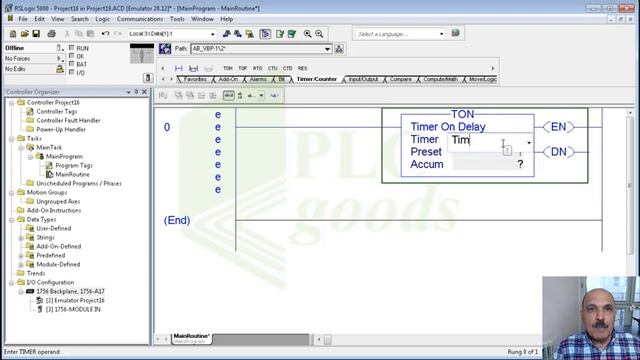Verify routine using the checkmark page icon

coord(280,34)
